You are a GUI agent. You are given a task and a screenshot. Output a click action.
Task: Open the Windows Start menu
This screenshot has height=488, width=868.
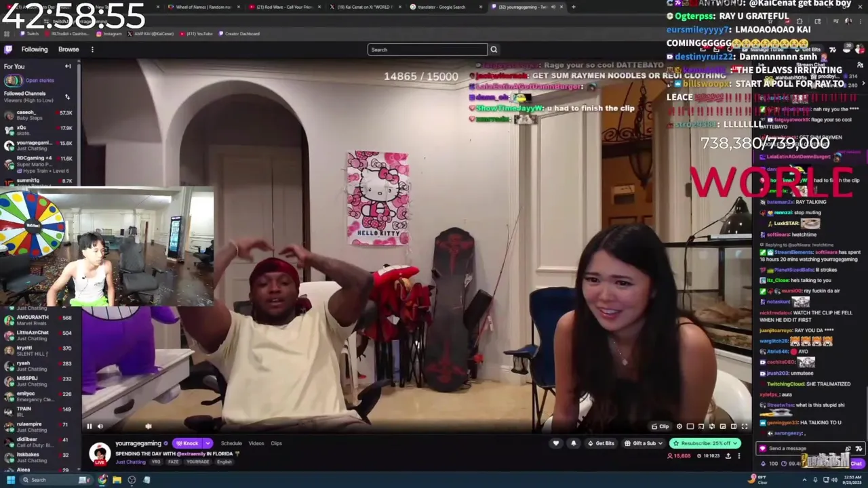10,480
